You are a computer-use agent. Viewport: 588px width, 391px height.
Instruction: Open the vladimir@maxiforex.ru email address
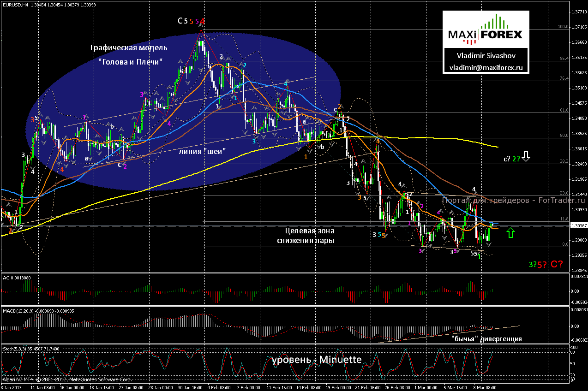click(486, 67)
